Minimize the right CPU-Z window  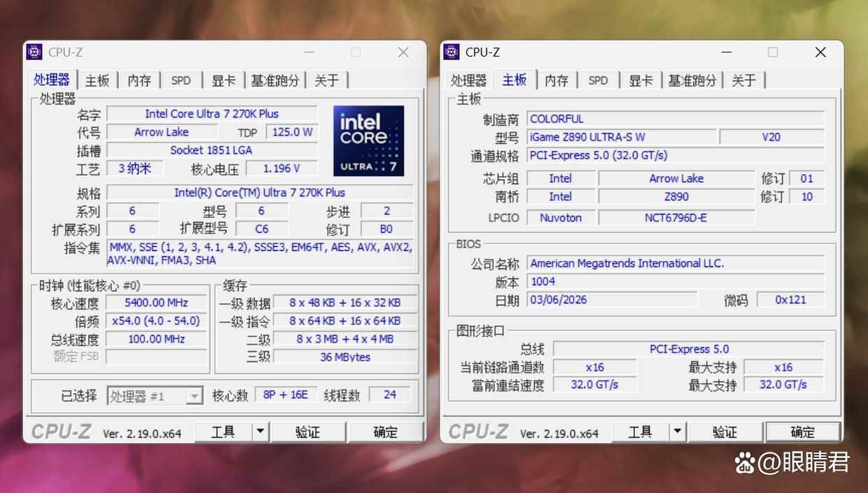click(x=727, y=52)
